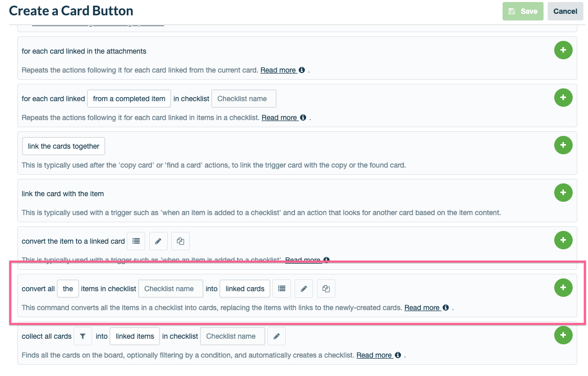The image size is (588, 376).
Task: Open the 'linked cards' dropdown
Action: pyautogui.click(x=244, y=289)
